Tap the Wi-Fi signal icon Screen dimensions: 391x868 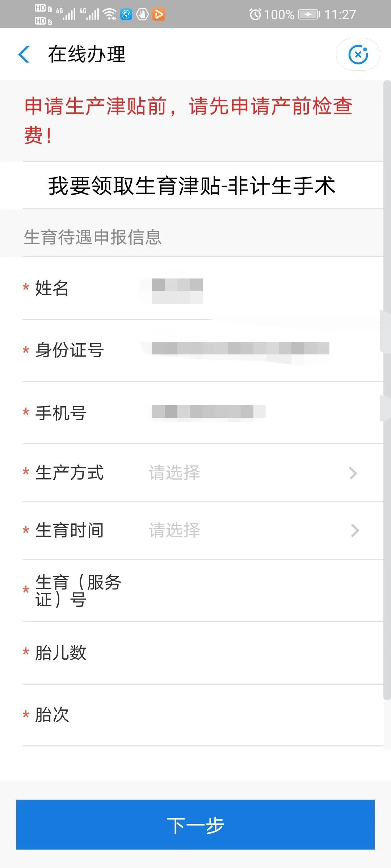click(x=109, y=14)
